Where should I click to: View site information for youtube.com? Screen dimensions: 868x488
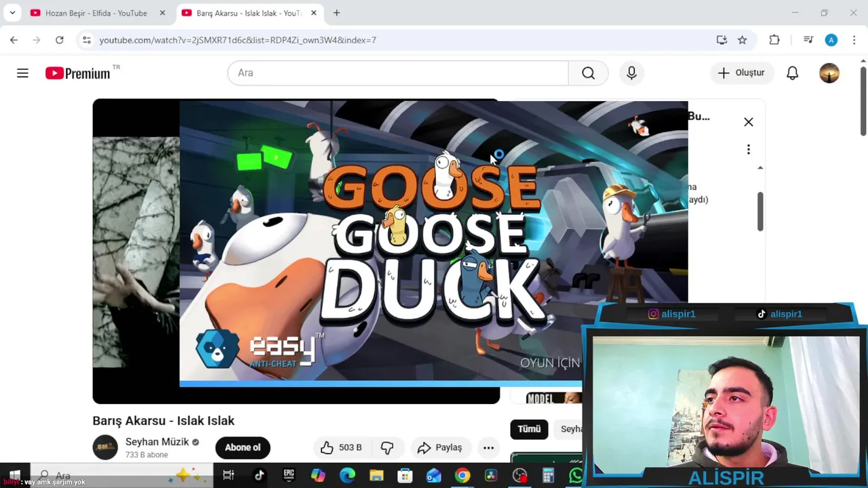click(87, 40)
